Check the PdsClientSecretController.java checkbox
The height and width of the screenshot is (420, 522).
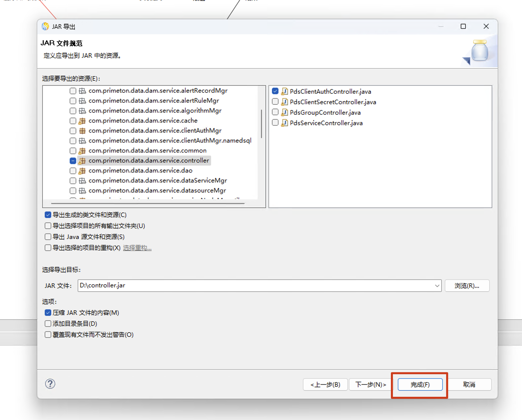pyautogui.click(x=275, y=102)
